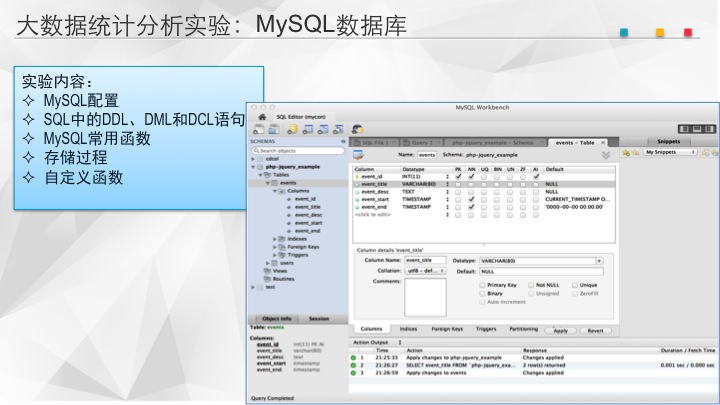The height and width of the screenshot is (405, 720).
Task: Select the Session tab in info panel
Action: pos(318,318)
